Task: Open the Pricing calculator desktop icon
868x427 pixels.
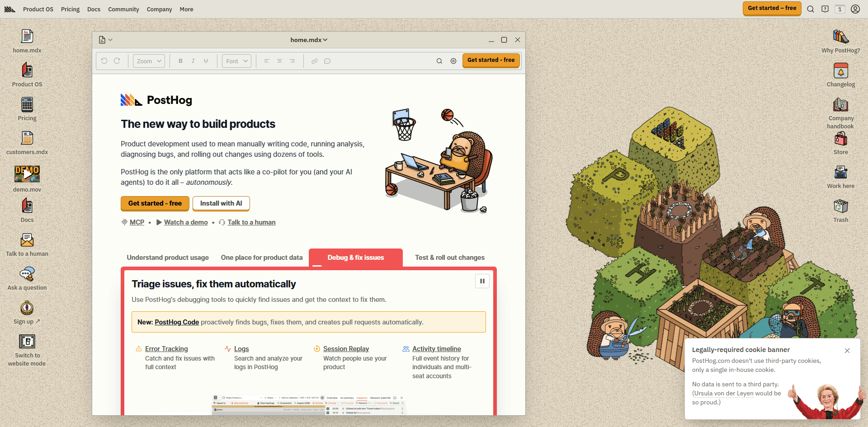Action: 27,109
